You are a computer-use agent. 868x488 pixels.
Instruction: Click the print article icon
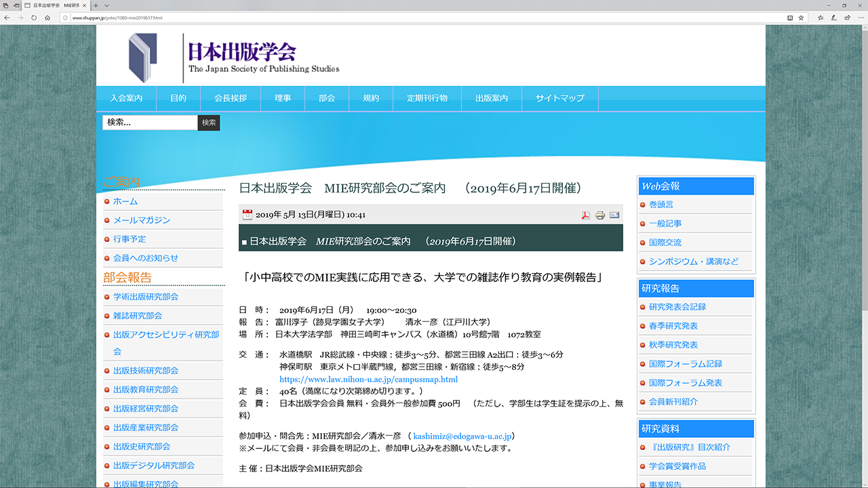600,216
